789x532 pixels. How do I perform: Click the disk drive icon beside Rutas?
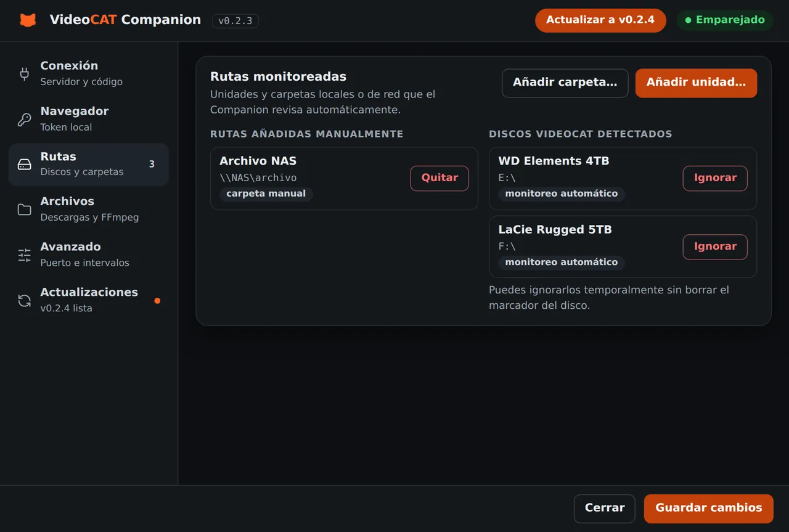[x=25, y=165]
